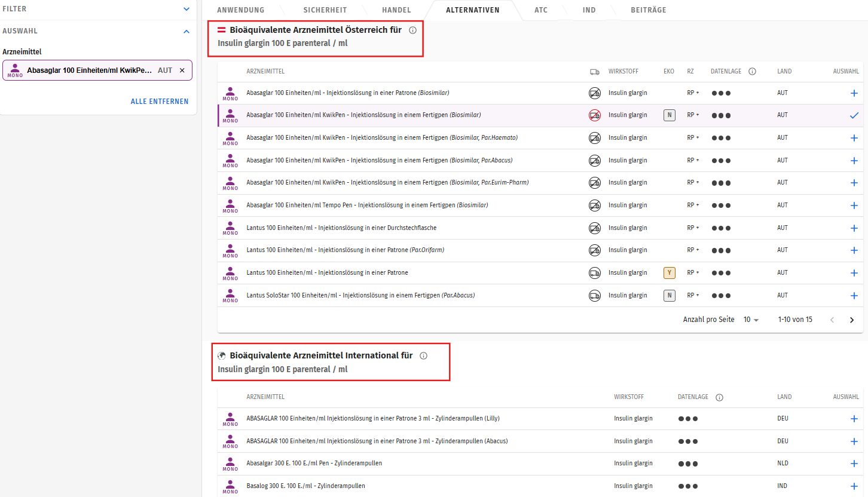
Task: Add Abasaglar KwikPen Par.Haemato via plus icon
Action: (x=854, y=138)
